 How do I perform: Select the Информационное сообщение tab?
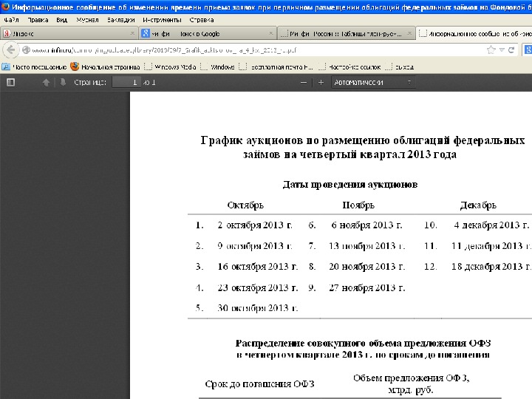click(474, 33)
